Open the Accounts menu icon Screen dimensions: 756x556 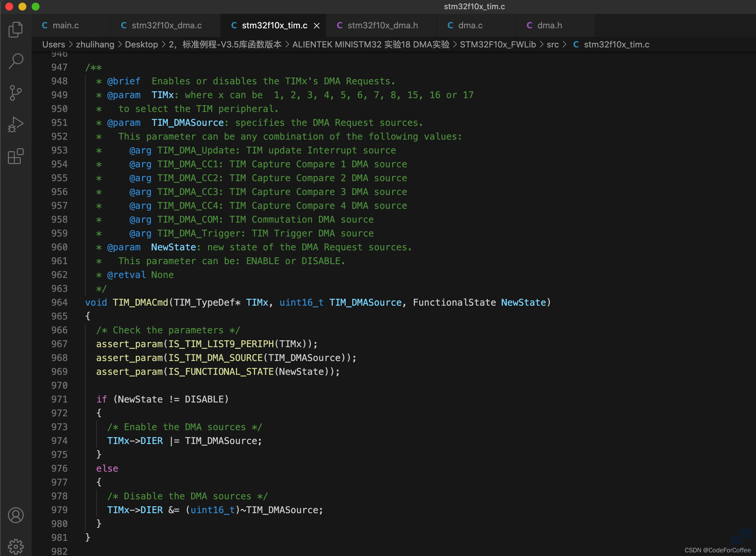[15, 515]
